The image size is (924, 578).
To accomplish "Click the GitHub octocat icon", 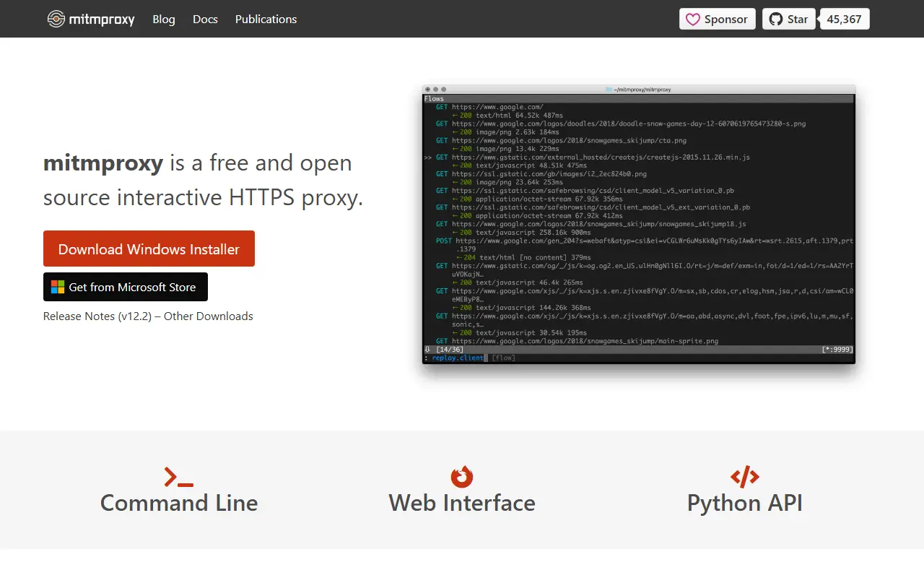I will pos(776,19).
